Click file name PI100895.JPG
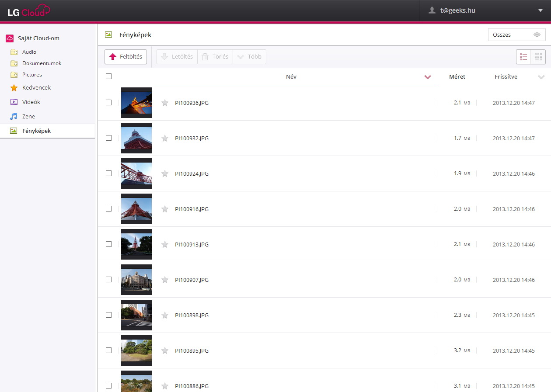Image resolution: width=551 pixels, height=392 pixels. click(192, 351)
